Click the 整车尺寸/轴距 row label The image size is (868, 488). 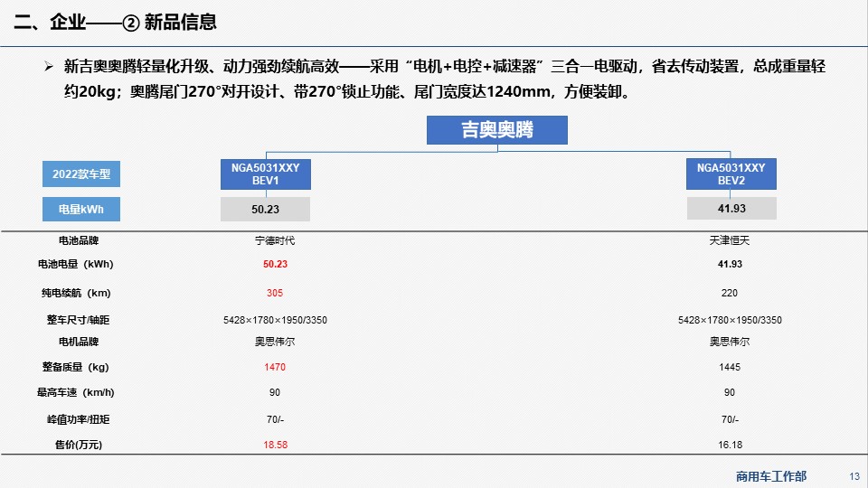78,320
